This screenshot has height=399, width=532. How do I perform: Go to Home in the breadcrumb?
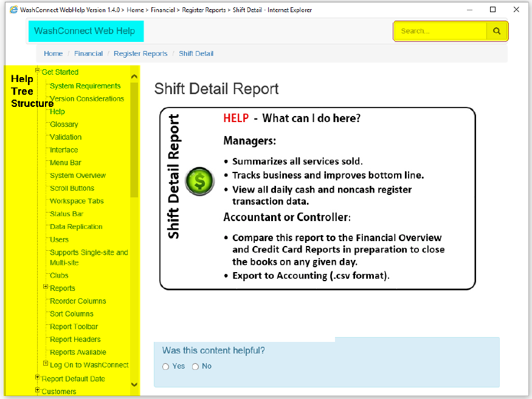tap(54, 53)
